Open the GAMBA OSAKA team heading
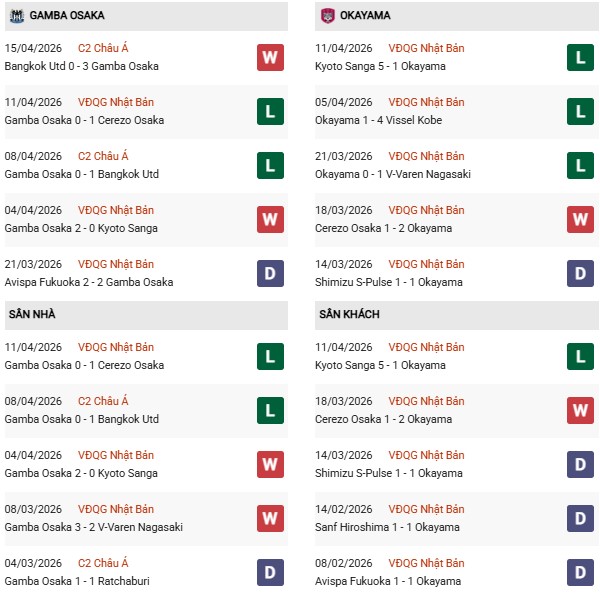This screenshot has height=594, width=600. point(67,16)
